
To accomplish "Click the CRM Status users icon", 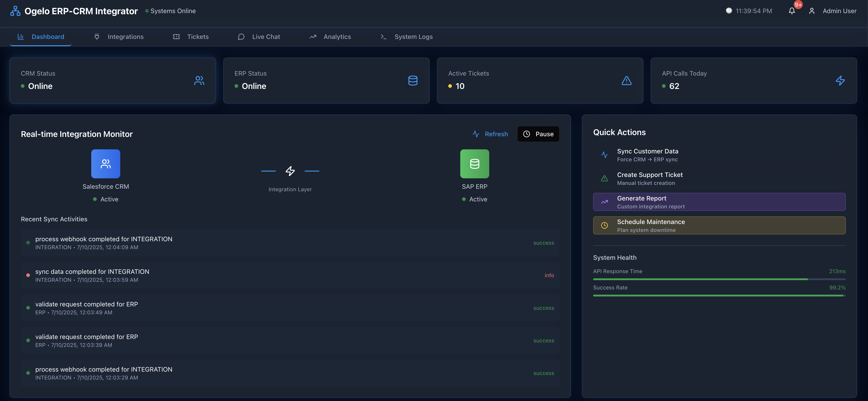I will (x=199, y=81).
